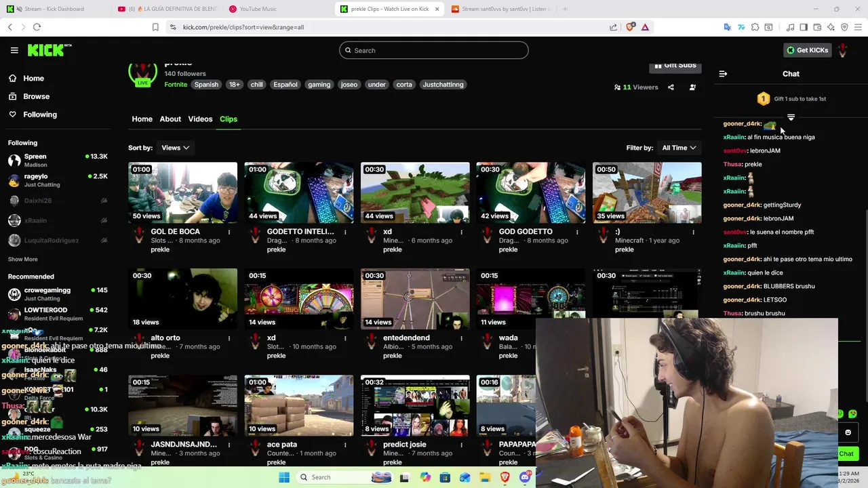
Task: Open the 35 views Minecraft clip thumbnail
Action: 647,192
